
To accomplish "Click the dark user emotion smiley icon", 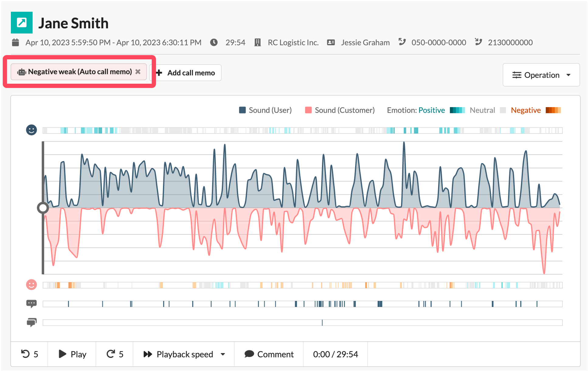I will point(31,130).
